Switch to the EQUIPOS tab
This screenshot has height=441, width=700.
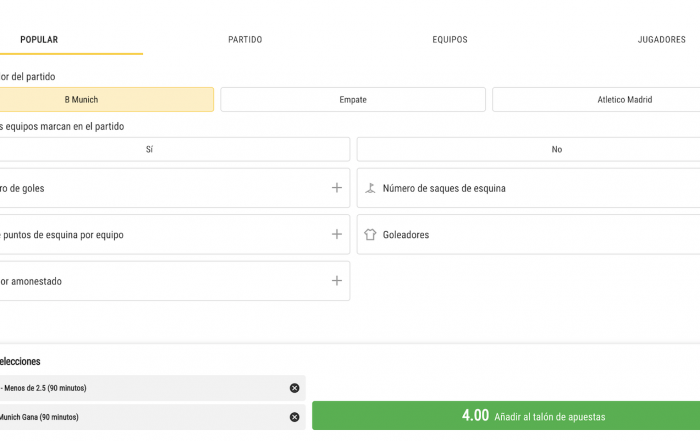450,40
